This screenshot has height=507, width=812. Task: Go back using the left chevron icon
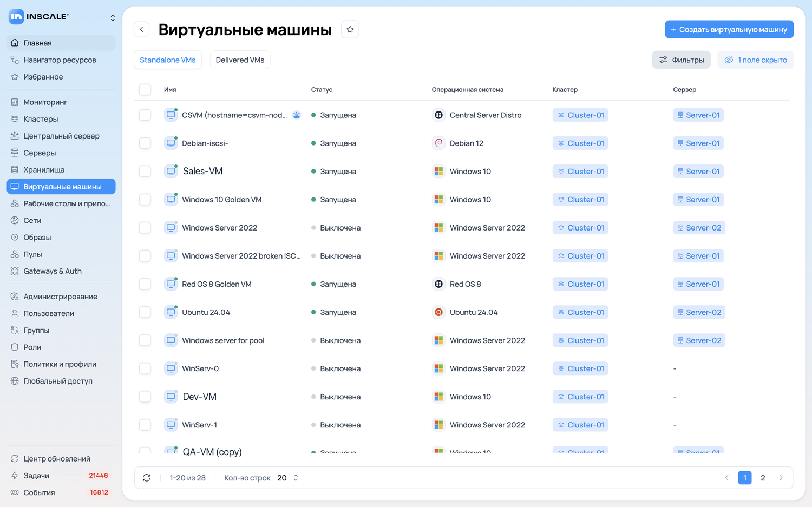point(142,29)
